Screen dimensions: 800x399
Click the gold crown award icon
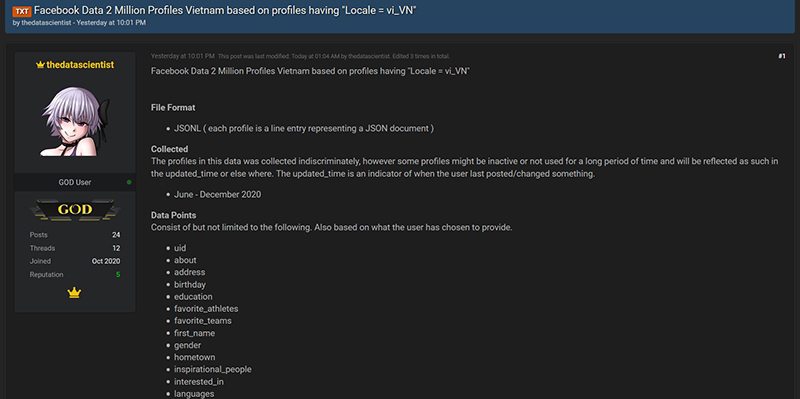(74, 293)
